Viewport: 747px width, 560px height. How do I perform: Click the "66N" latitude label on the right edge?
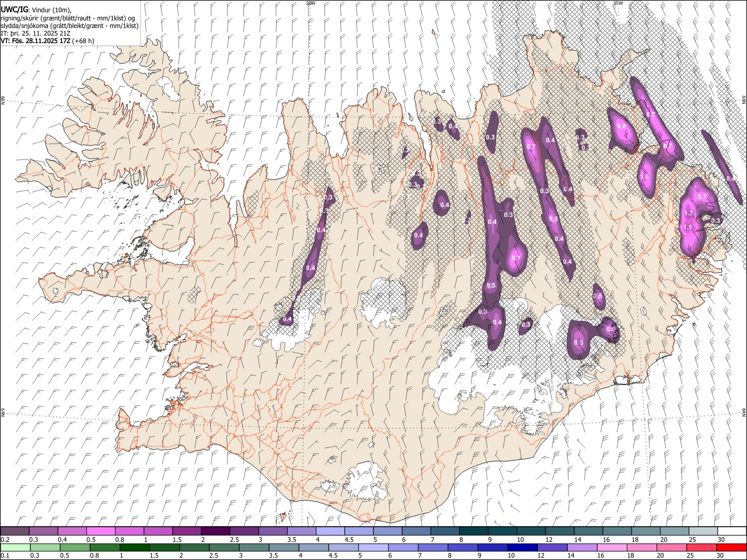tap(744, 101)
